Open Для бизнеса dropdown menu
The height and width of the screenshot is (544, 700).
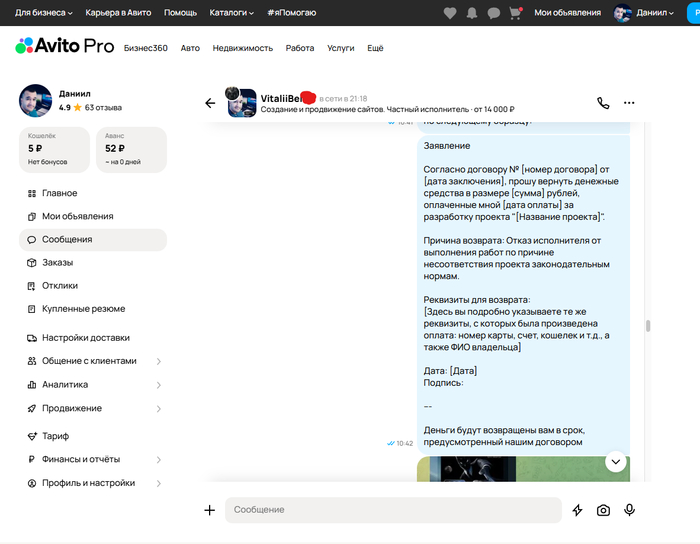tap(44, 13)
